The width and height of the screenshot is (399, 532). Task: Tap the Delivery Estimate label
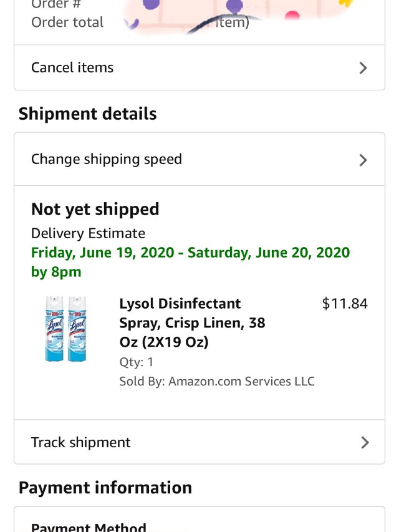pyautogui.click(x=88, y=233)
